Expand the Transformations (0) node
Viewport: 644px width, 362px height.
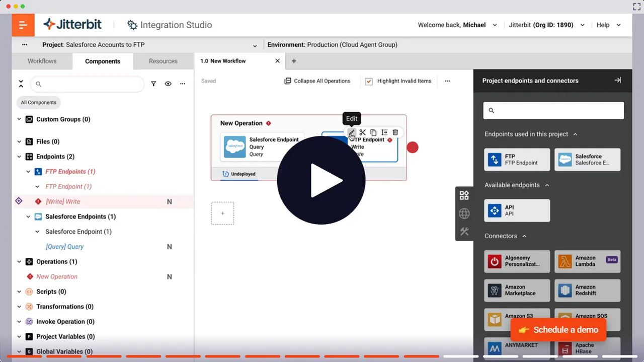[x=19, y=307]
